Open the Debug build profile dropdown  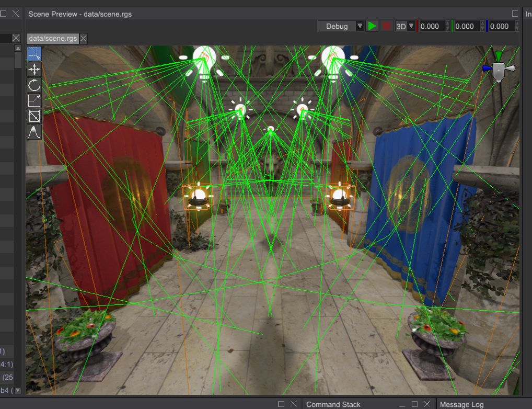point(341,26)
